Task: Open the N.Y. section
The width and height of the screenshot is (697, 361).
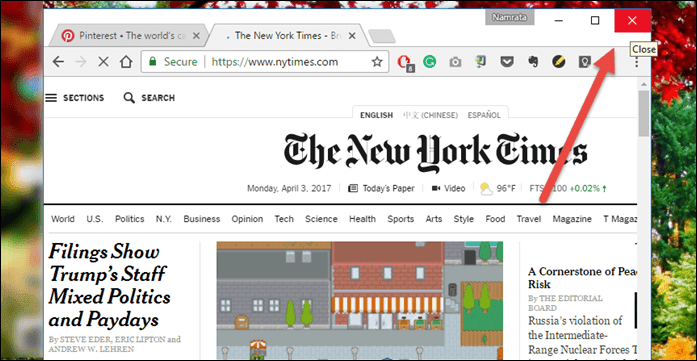Action: (164, 219)
